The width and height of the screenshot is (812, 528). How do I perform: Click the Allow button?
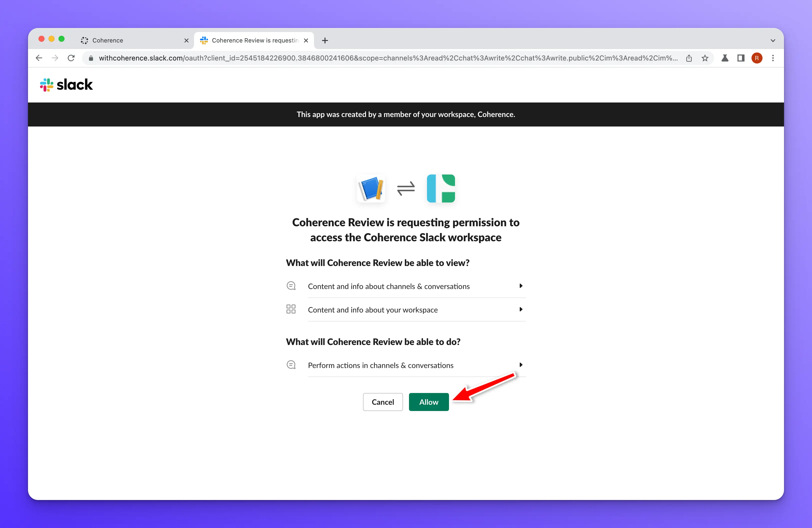(429, 401)
